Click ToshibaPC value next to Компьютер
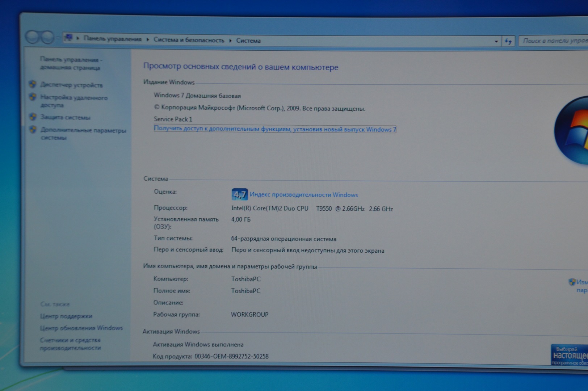This screenshot has width=588, height=391. (x=246, y=279)
